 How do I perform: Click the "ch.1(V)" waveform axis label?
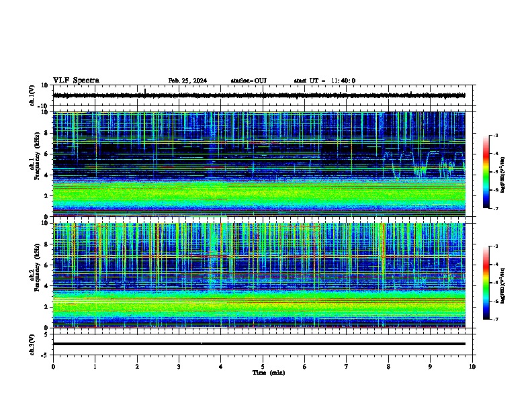pos(32,95)
